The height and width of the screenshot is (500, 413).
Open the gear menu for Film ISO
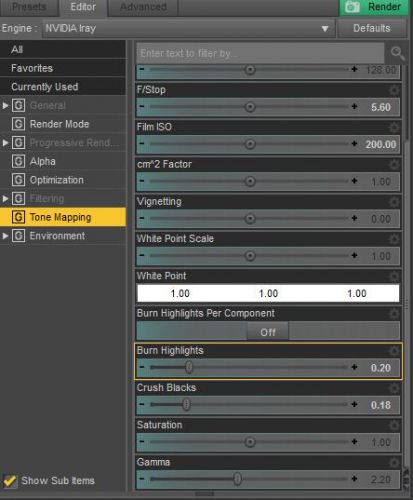tap(394, 127)
